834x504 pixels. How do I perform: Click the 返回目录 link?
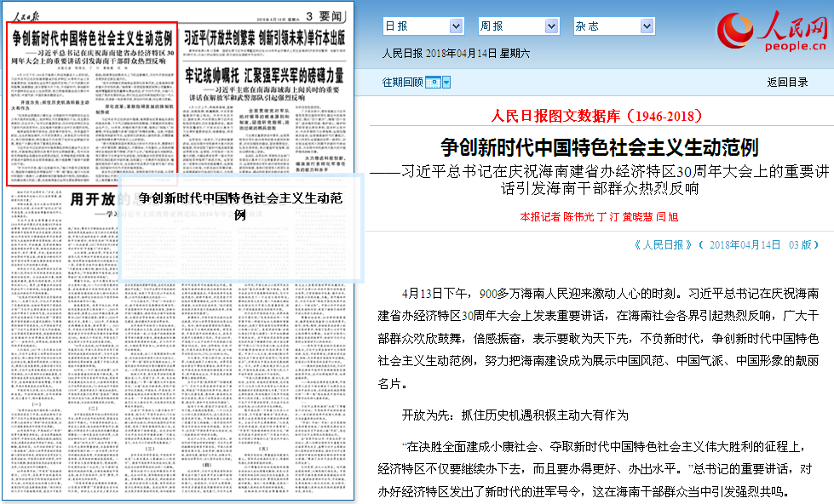[x=787, y=83]
